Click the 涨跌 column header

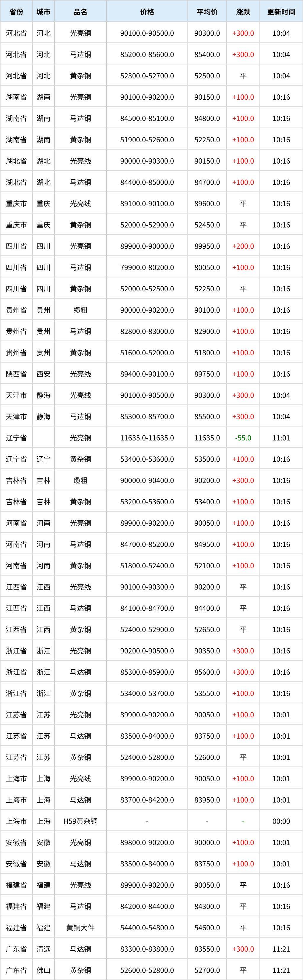[x=243, y=12]
